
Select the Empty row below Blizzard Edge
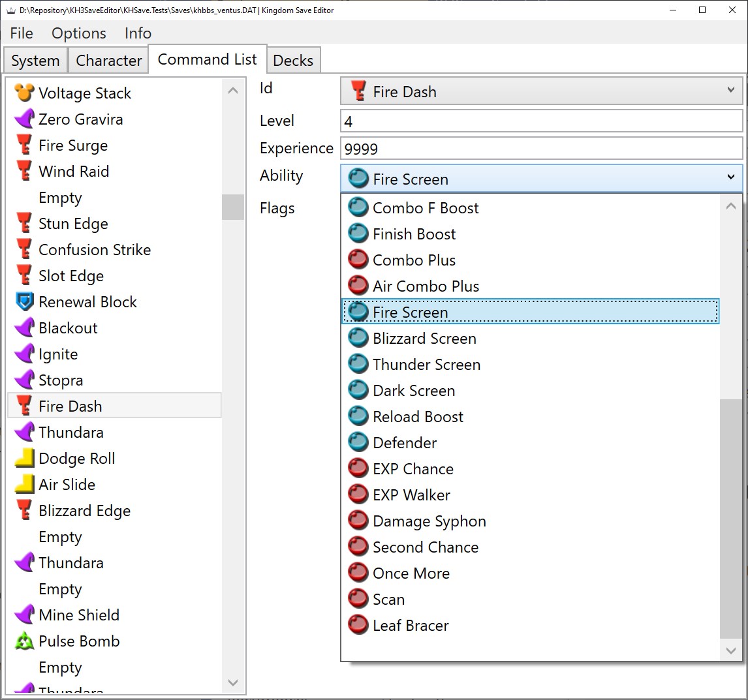(114, 536)
